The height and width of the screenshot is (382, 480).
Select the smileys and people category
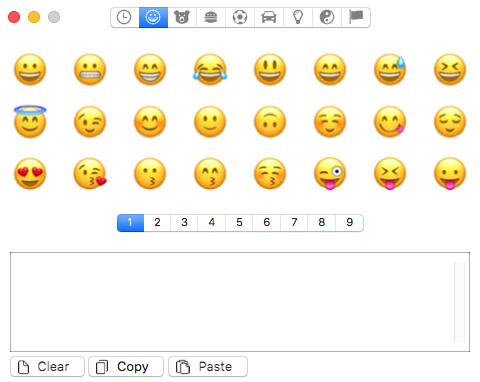click(153, 17)
